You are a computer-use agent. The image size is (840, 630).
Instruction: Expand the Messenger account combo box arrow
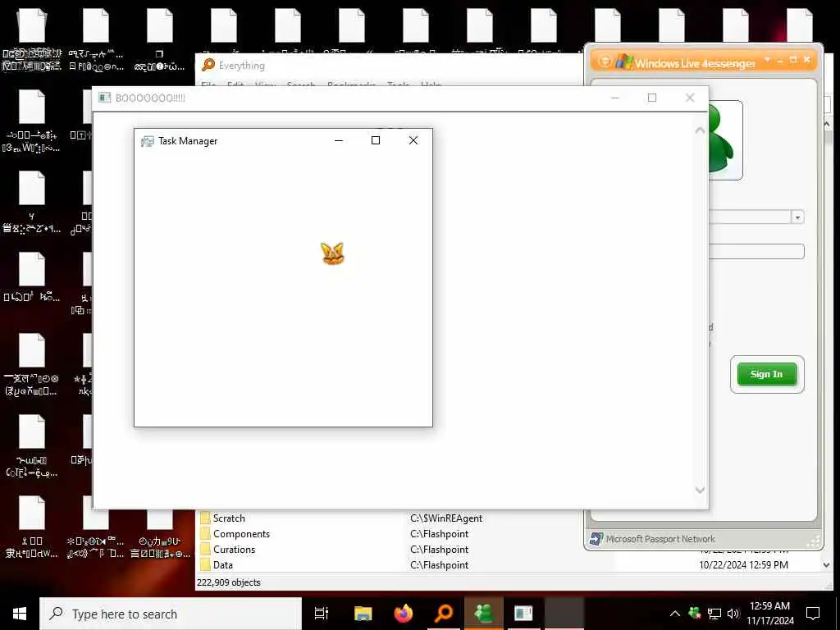(x=797, y=217)
